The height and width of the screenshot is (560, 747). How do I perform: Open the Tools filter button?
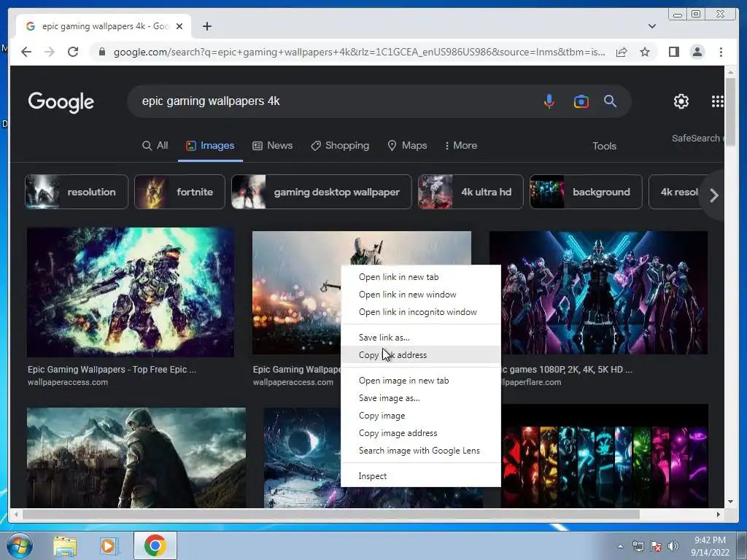point(604,146)
